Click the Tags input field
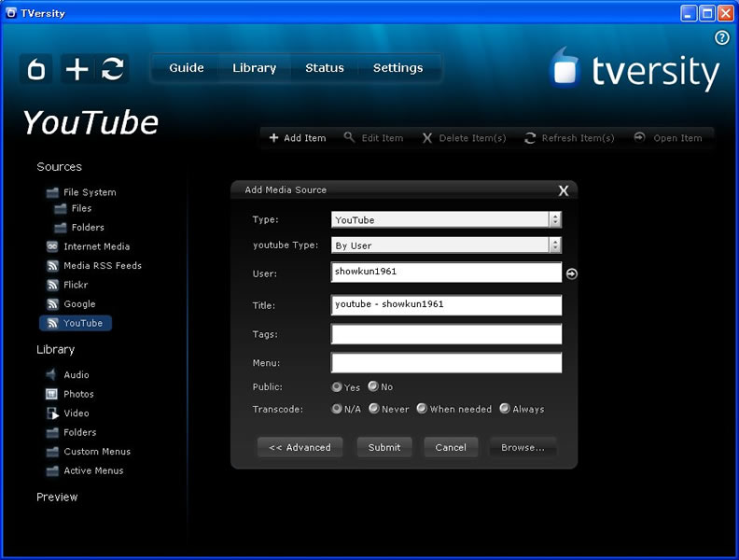Screen dimensions: 739x560 pyautogui.click(x=446, y=334)
